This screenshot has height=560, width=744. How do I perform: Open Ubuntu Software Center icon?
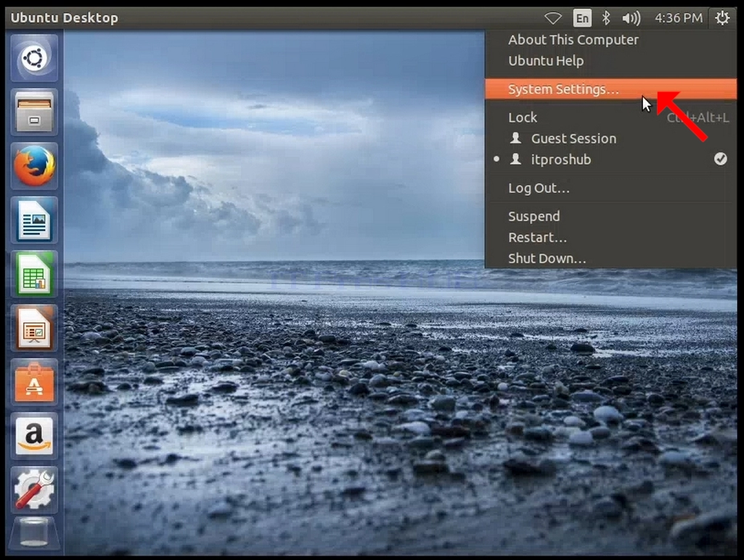click(x=34, y=383)
